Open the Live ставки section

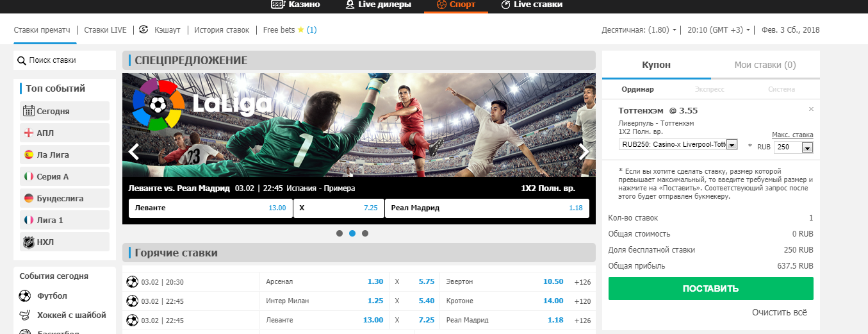tap(532, 4)
